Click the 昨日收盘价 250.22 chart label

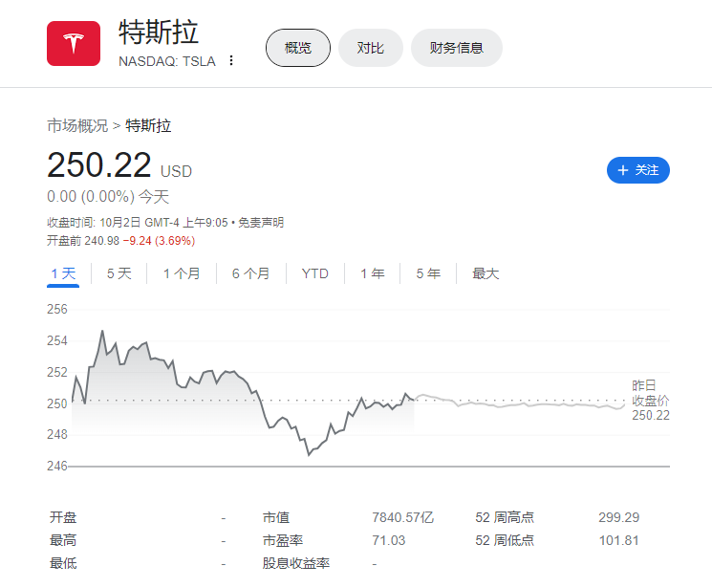point(651,401)
